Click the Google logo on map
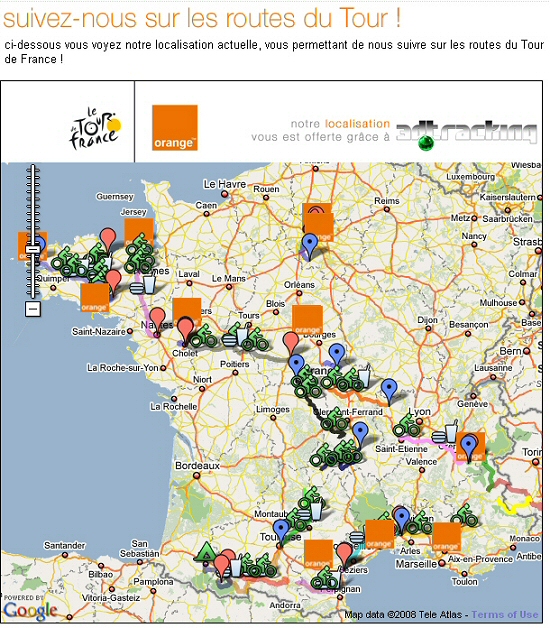Screen dimensions: 550x628 [x=30, y=610]
